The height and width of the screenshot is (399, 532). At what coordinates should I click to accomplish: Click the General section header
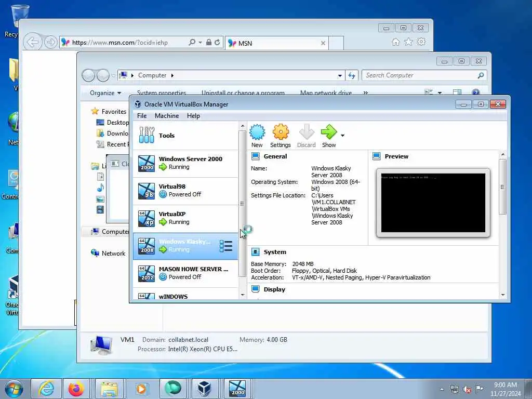[275, 156]
